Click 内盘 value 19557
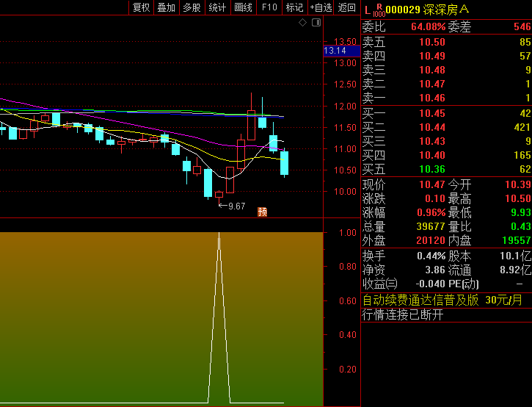Image resolution: width=532 pixels, height=407 pixels. click(x=517, y=240)
